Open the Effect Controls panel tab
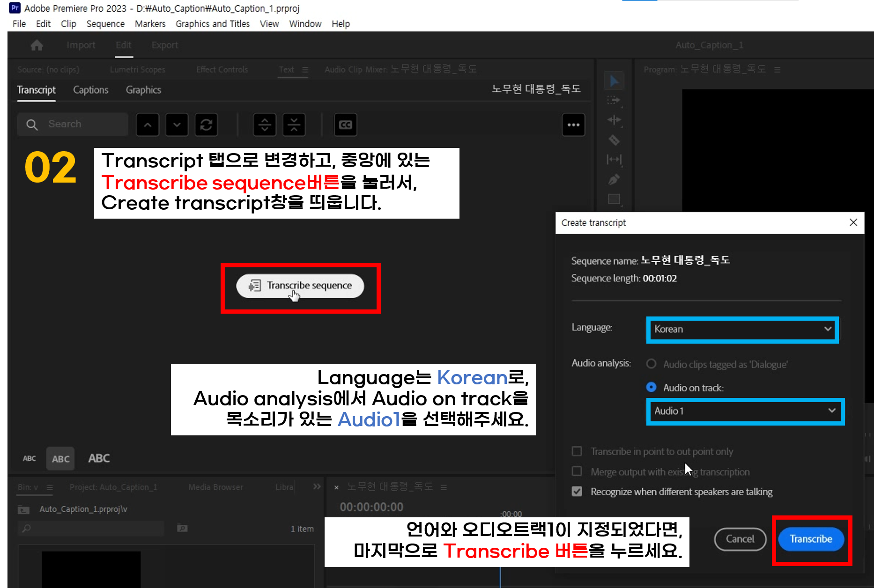This screenshot has height=588, width=874. [222, 70]
